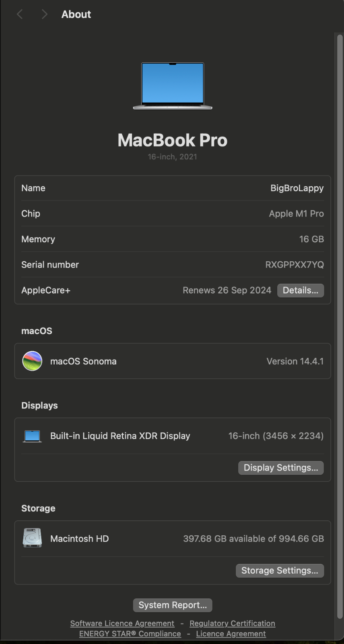Go back with the left chevron arrow

point(19,14)
